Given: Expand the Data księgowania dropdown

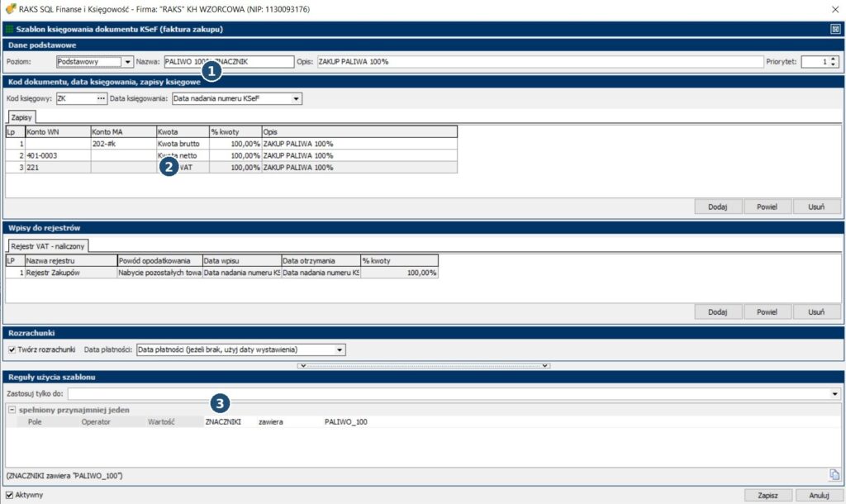Looking at the screenshot, I should click(x=297, y=99).
